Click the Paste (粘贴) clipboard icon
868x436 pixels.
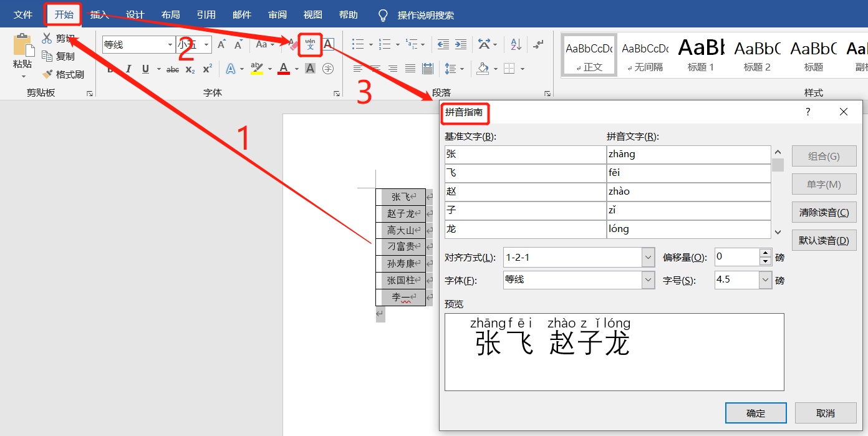pos(22,46)
